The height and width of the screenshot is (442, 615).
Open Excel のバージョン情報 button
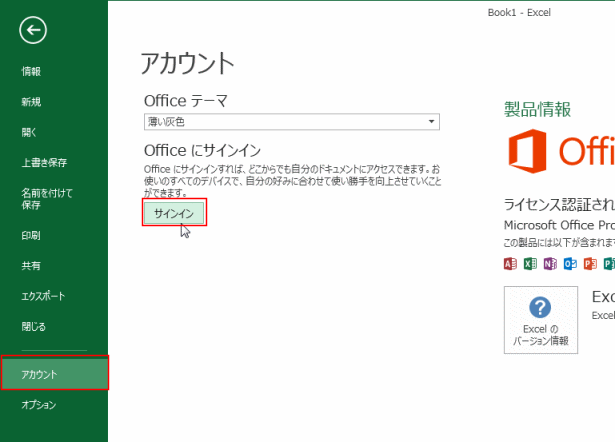pyautogui.click(x=541, y=320)
